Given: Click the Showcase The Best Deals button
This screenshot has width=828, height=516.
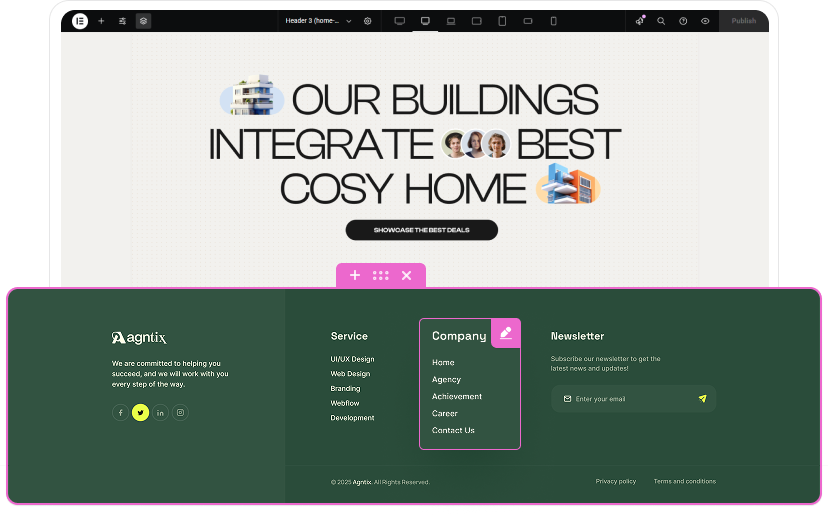Looking at the screenshot, I should click(421, 230).
